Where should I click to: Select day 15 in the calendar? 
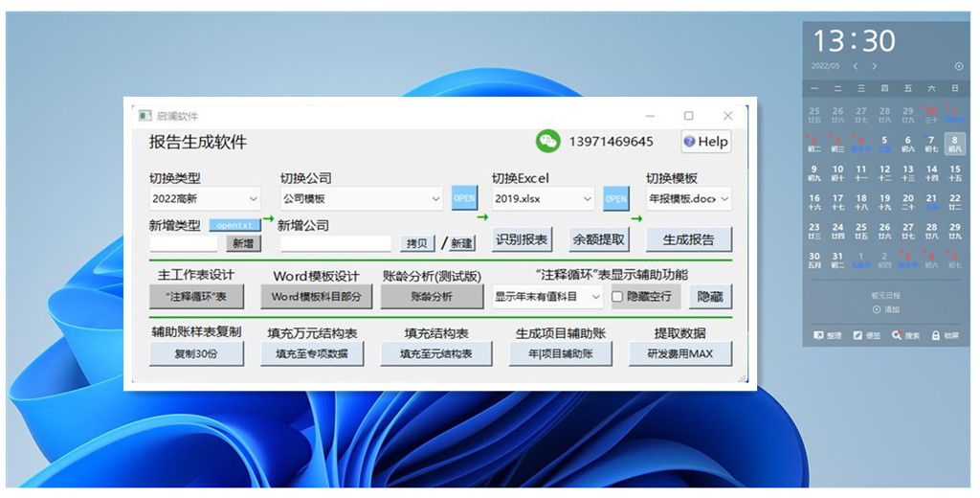point(954,172)
